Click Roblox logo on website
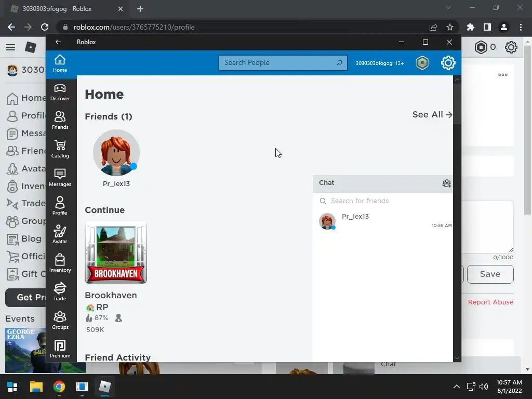532x399 pixels. tap(31, 47)
